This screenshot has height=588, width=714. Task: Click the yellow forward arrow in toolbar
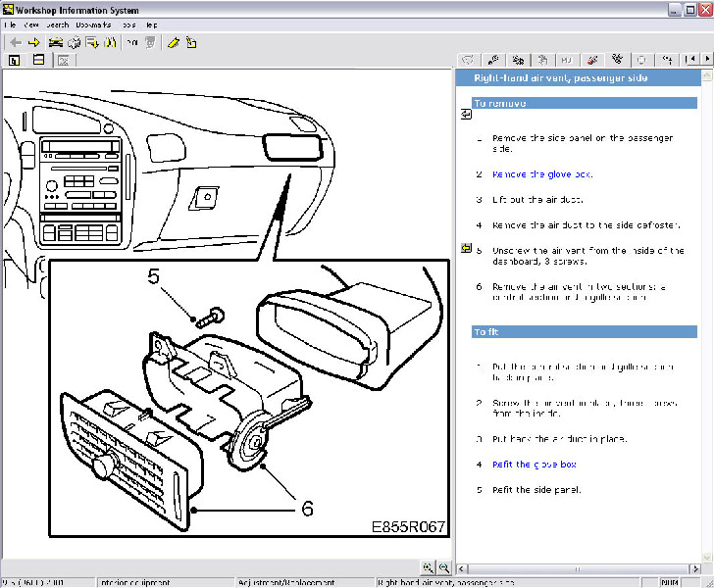(x=33, y=42)
